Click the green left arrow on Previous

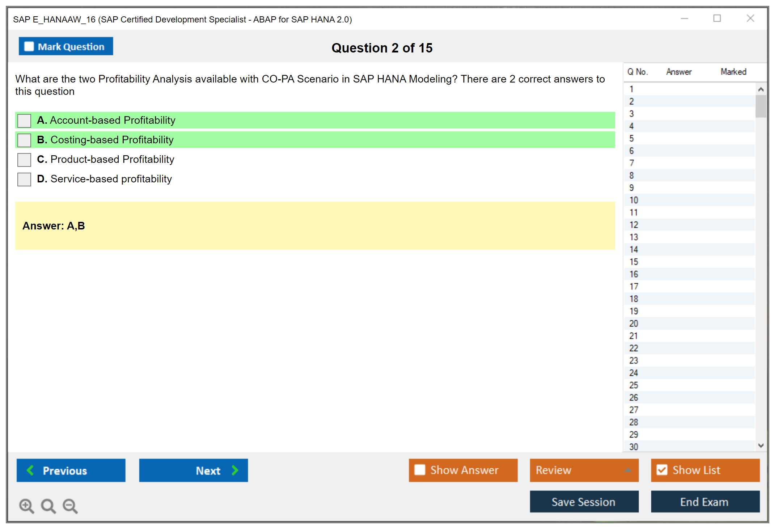30,470
